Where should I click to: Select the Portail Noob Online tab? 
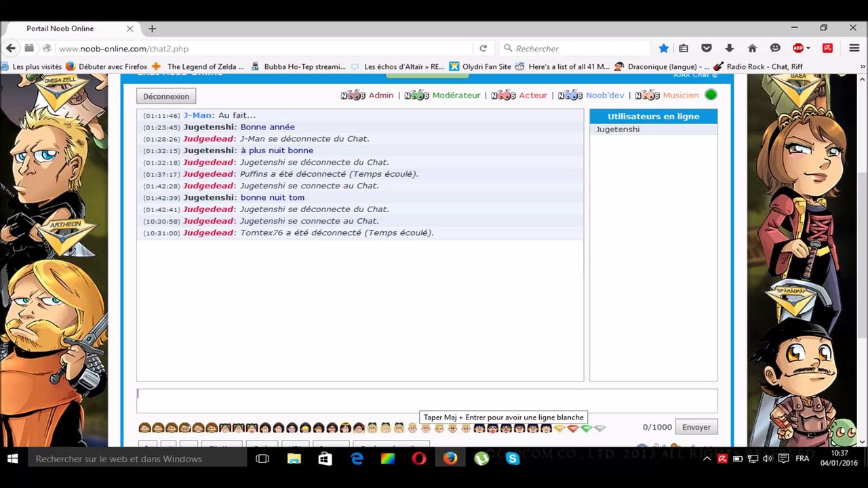click(x=70, y=28)
